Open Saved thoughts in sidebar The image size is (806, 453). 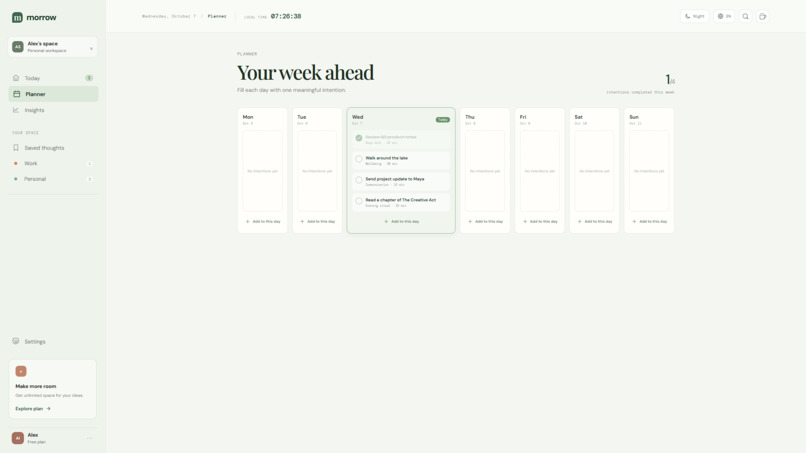[x=53, y=148]
